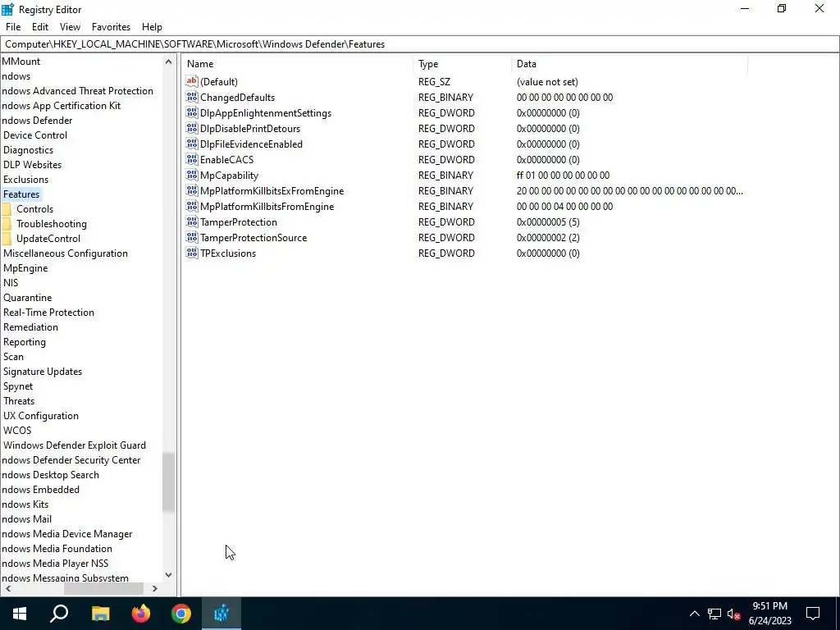
Task: Click the taskbar clock 9:51 PM
Action: pos(769,606)
